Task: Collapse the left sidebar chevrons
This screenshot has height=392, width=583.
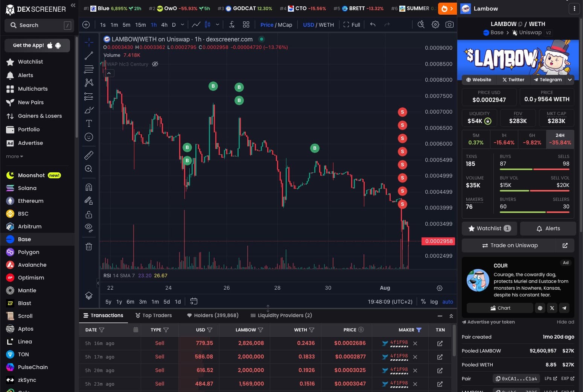Action: click(x=73, y=5)
